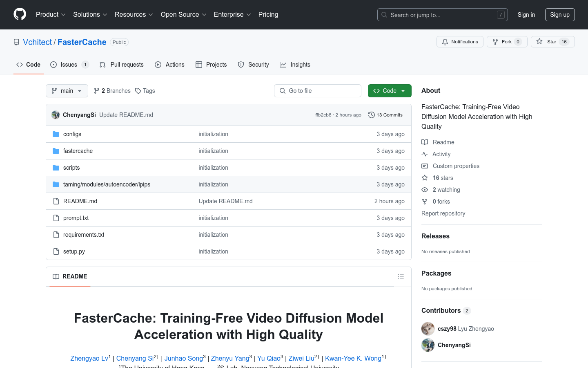
Task: Open the Releases heading link
Action: (x=435, y=236)
